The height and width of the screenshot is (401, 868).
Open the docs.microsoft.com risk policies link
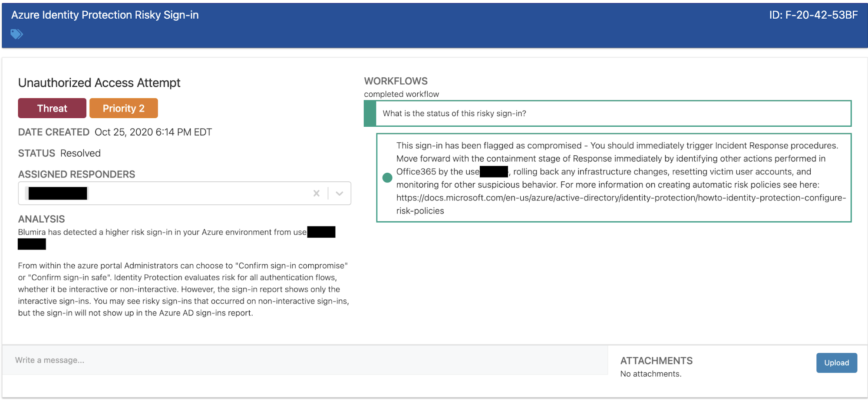621,204
